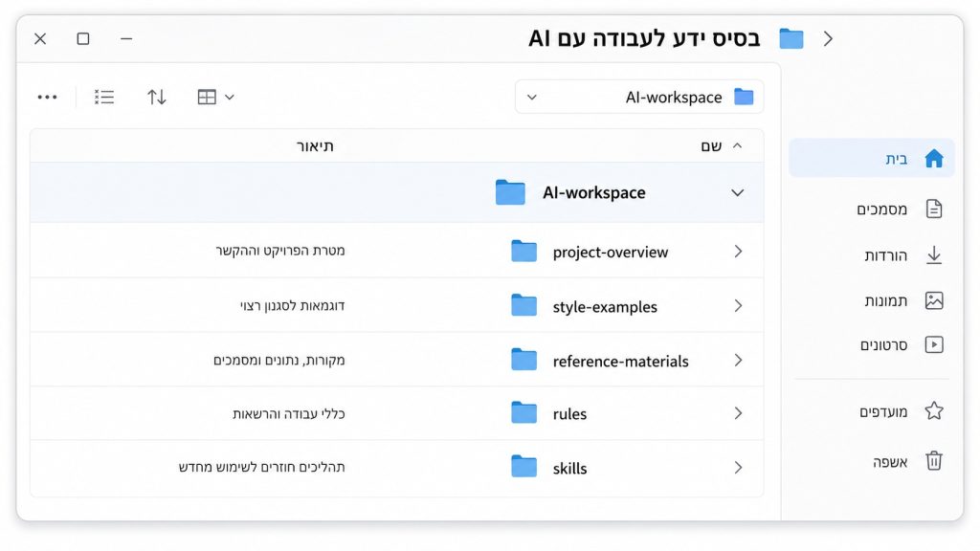The height and width of the screenshot is (551, 980).
Task: Click description מטרת הפרויקט וההקשר
Action: [280, 252]
